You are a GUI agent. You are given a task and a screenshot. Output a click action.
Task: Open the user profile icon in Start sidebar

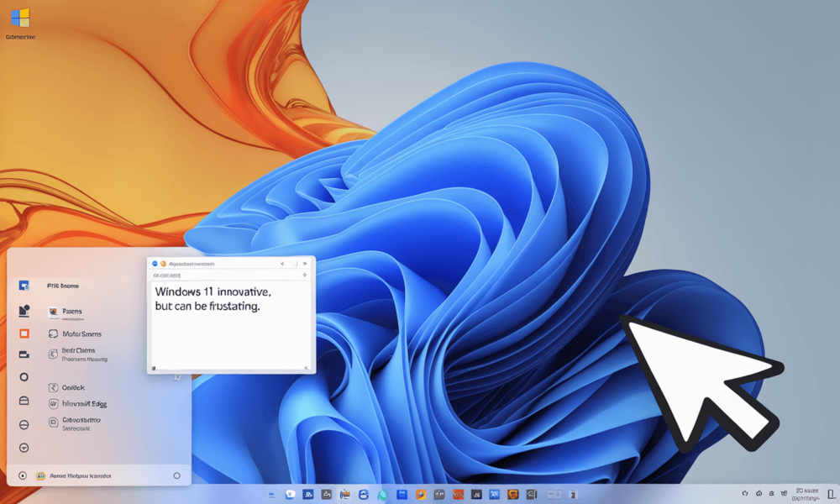24,311
